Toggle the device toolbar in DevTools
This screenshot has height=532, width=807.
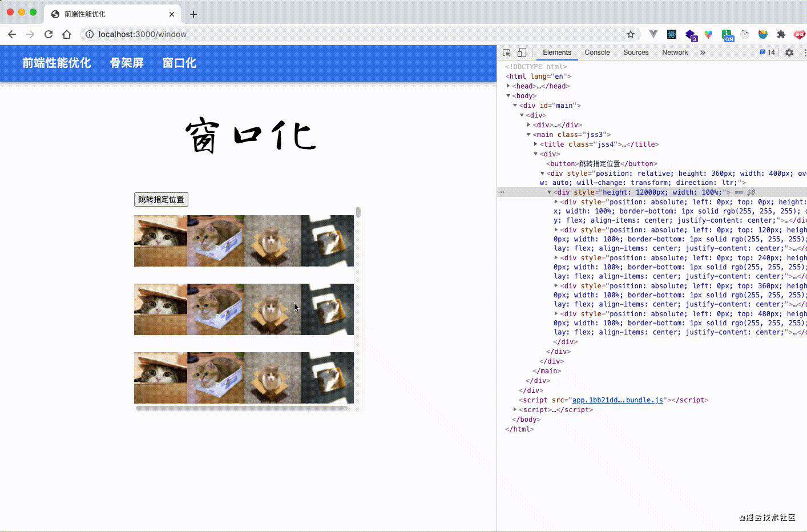click(x=522, y=53)
